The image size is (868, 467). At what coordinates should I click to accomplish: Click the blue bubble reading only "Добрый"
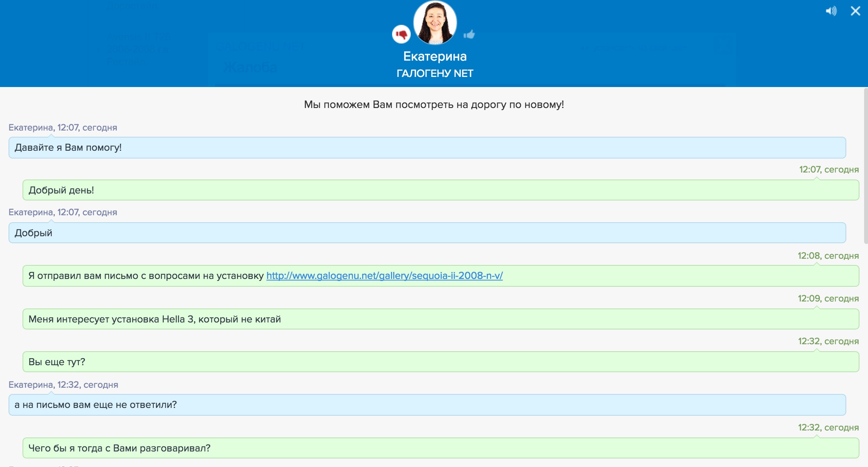pyautogui.click(x=33, y=233)
